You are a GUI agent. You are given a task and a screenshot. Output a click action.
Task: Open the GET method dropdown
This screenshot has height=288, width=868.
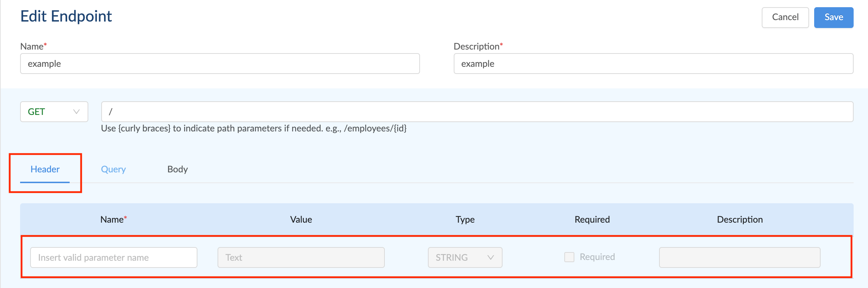54,112
